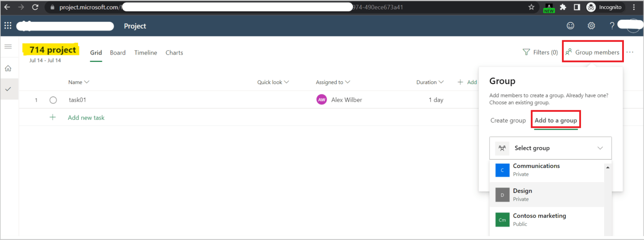Select the Add to a group tab
Viewport: 644px width, 240px height.
[x=556, y=120]
